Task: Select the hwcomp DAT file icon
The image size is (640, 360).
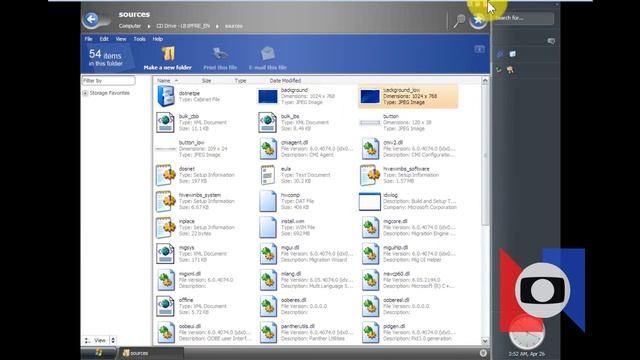Action: 268,201
